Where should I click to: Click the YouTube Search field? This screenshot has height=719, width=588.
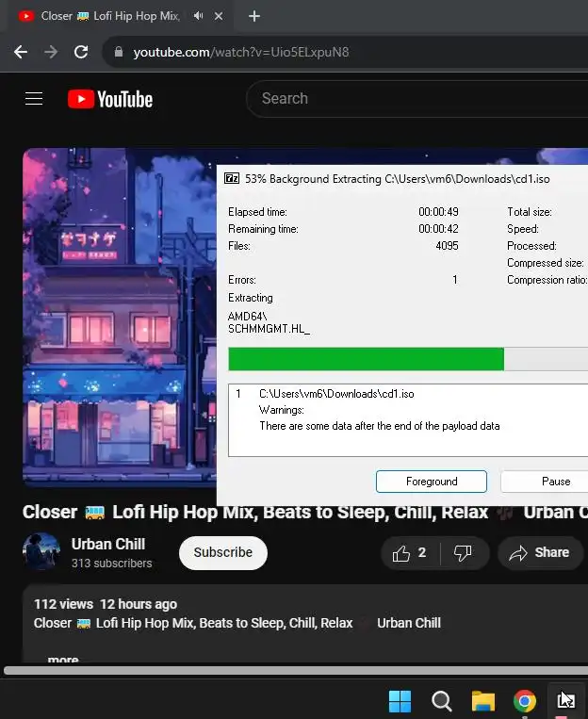pos(416,99)
